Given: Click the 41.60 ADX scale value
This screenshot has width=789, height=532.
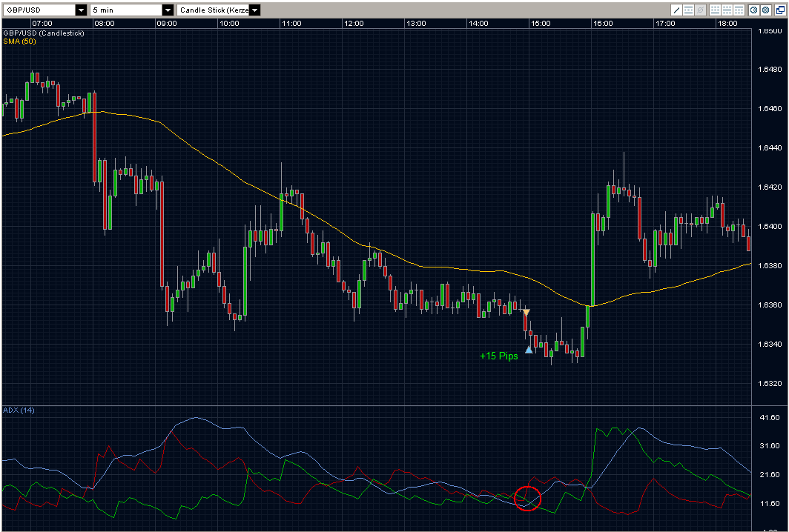Looking at the screenshot, I should point(770,417).
